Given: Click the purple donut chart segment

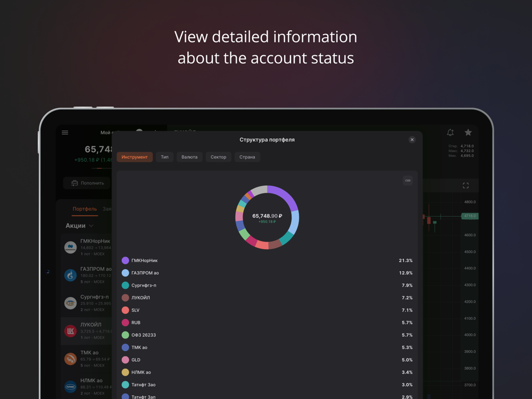Looking at the screenshot, I should (286, 196).
